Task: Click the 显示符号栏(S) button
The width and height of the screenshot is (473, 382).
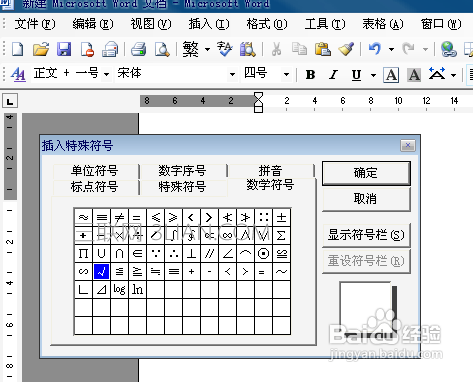Action: point(366,235)
